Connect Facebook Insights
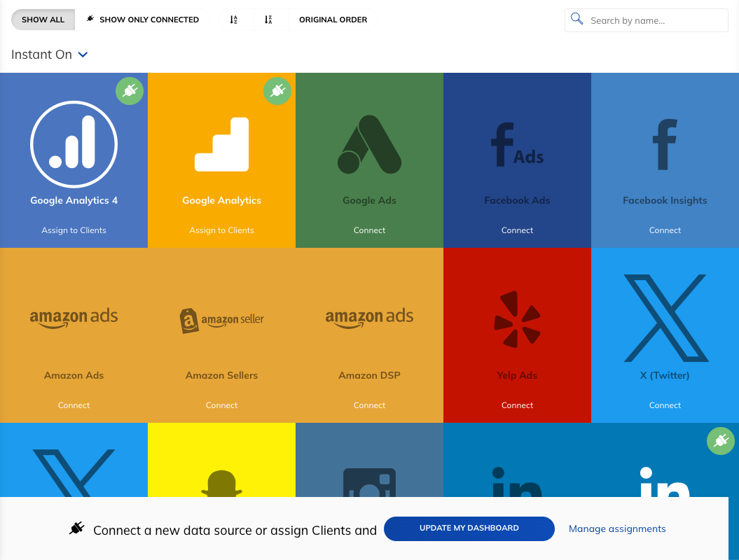739x560 pixels. 665,230
